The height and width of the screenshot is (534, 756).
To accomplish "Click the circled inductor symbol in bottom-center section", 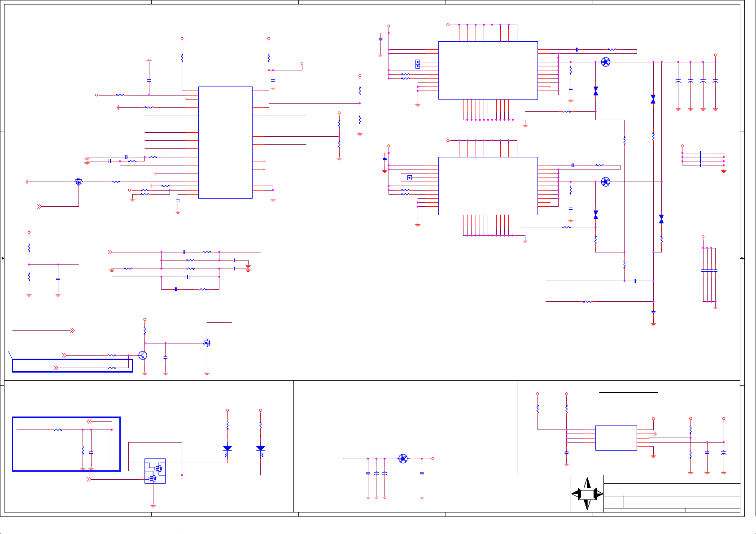I will (x=403, y=458).
